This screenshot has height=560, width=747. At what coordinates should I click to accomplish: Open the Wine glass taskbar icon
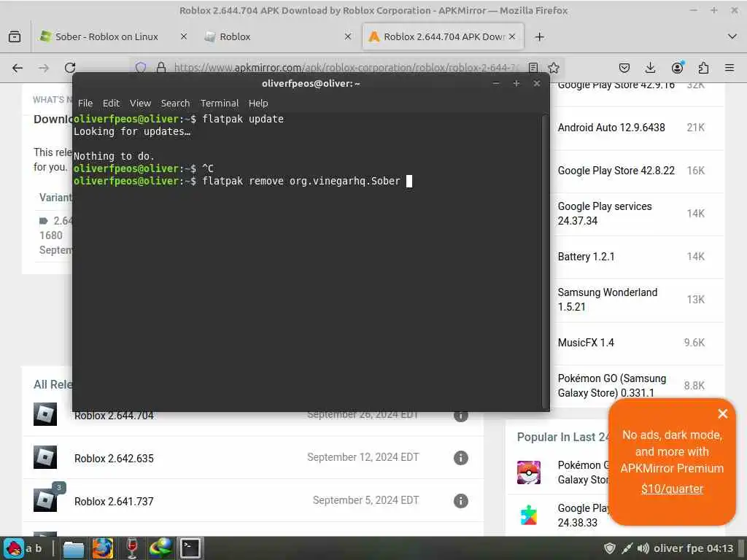pos(132,548)
